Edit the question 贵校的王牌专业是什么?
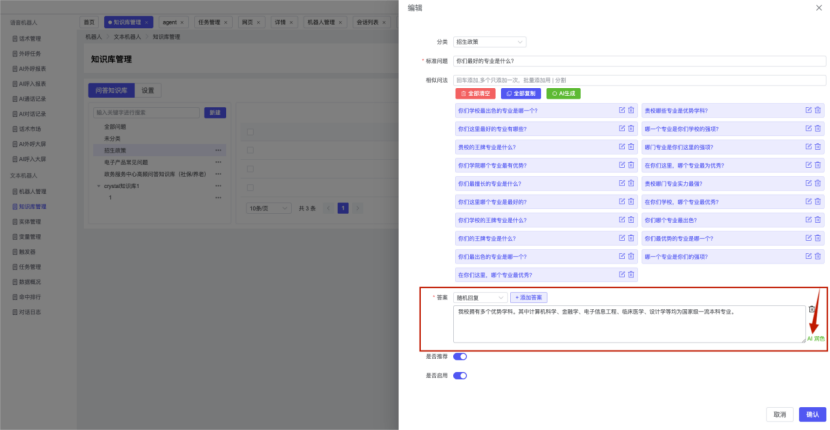 pyautogui.click(x=622, y=147)
